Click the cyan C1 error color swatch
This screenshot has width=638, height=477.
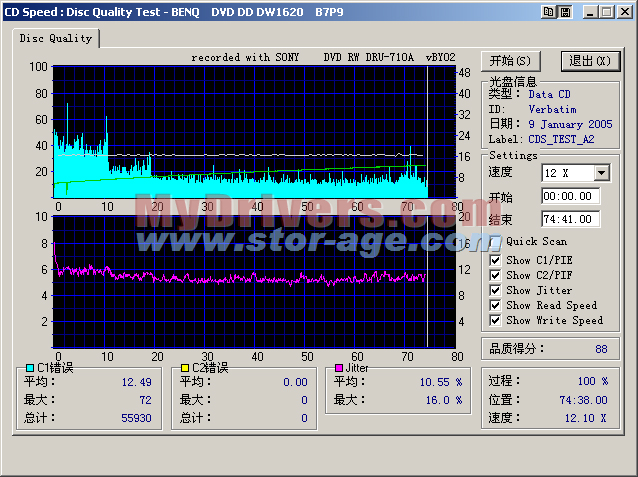(30, 368)
